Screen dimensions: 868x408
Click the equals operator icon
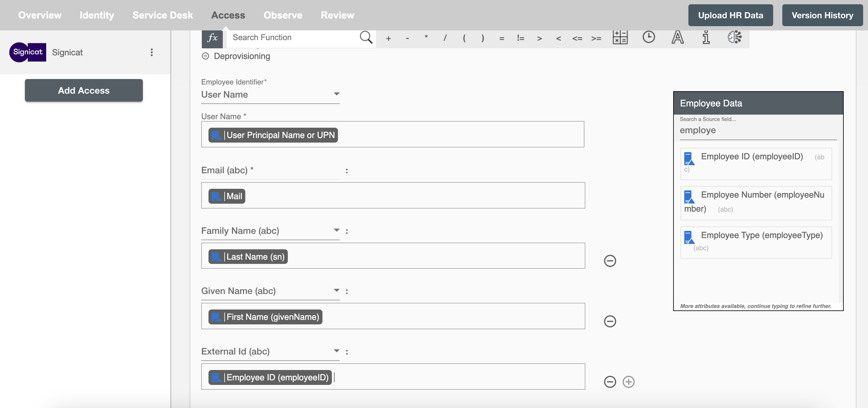(501, 37)
